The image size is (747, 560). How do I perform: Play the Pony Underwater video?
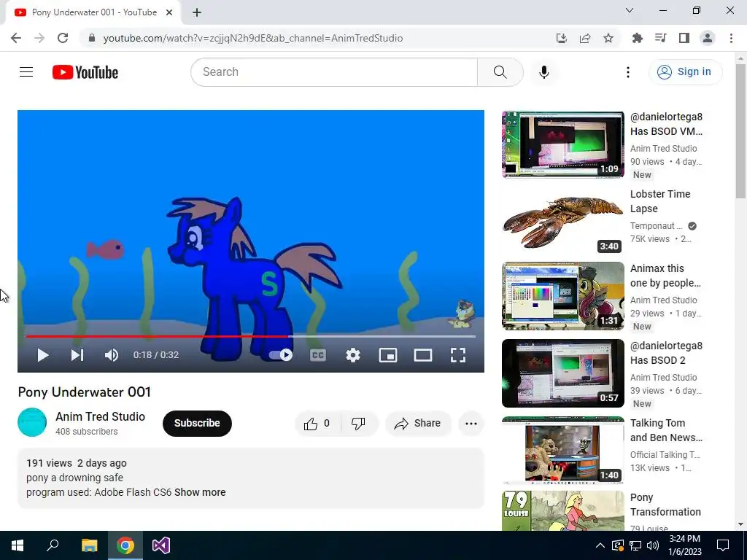pos(43,355)
